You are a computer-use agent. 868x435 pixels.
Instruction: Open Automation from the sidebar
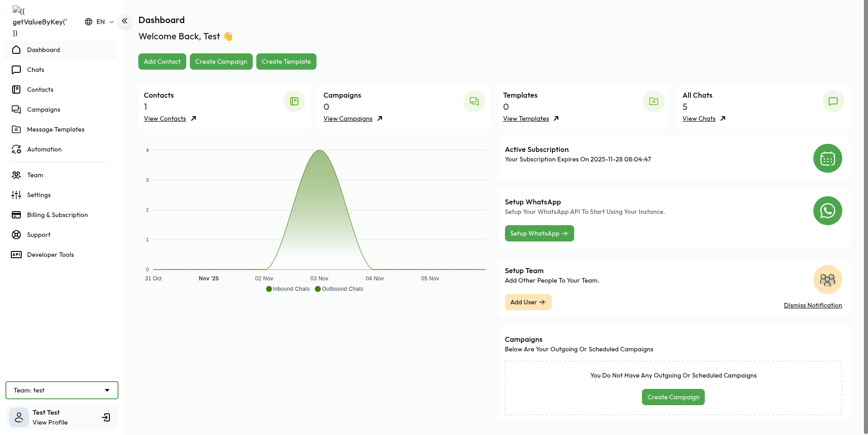point(44,149)
